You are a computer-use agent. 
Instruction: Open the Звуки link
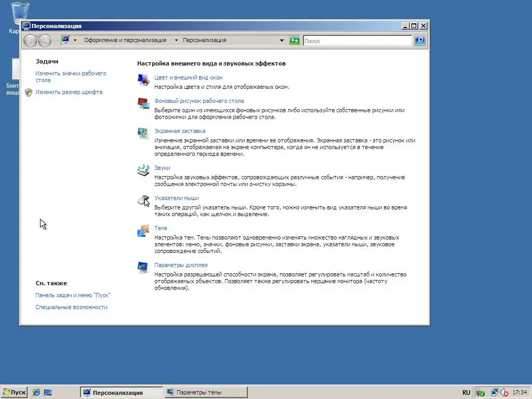point(162,168)
